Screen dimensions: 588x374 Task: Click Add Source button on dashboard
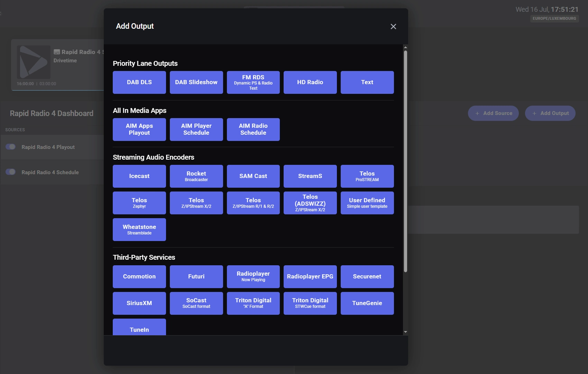pyautogui.click(x=493, y=113)
